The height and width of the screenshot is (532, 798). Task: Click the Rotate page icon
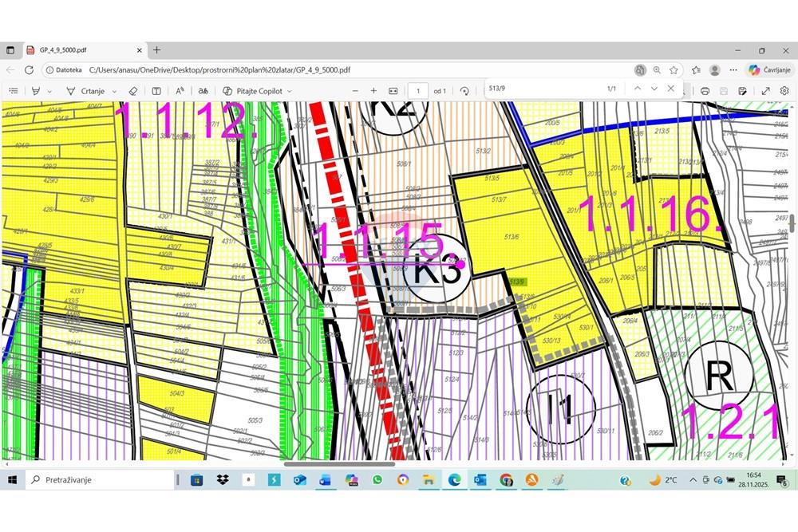click(464, 91)
